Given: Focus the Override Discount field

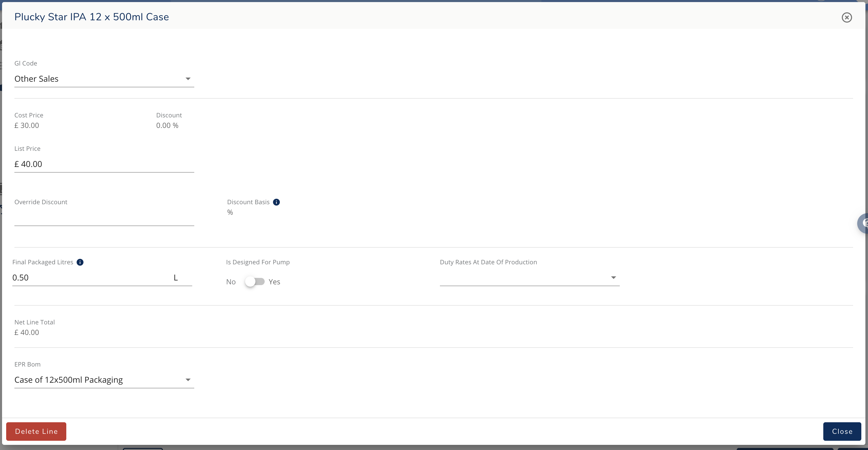Looking at the screenshot, I should click(104, 219).
